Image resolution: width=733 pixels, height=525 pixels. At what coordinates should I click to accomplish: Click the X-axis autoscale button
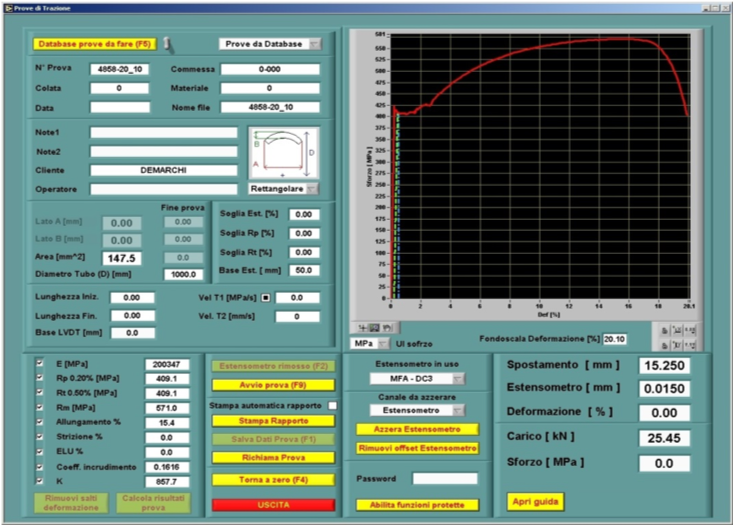coord(675,328)
